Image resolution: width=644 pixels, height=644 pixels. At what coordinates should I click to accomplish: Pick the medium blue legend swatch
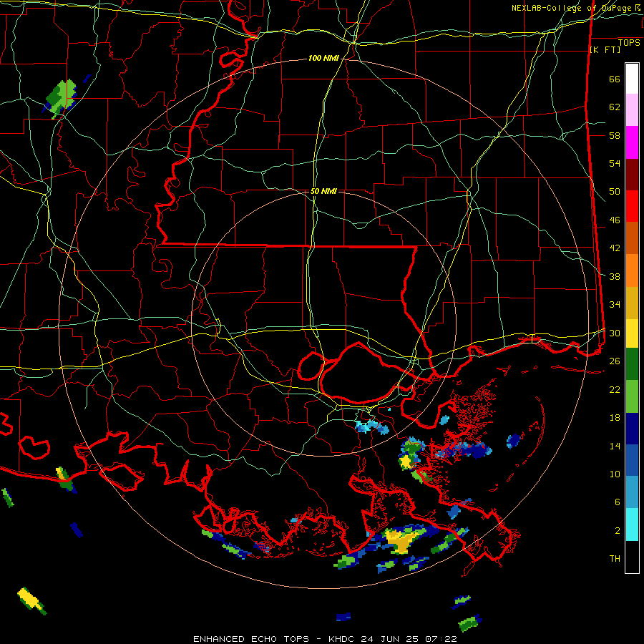tap(632, 460)
